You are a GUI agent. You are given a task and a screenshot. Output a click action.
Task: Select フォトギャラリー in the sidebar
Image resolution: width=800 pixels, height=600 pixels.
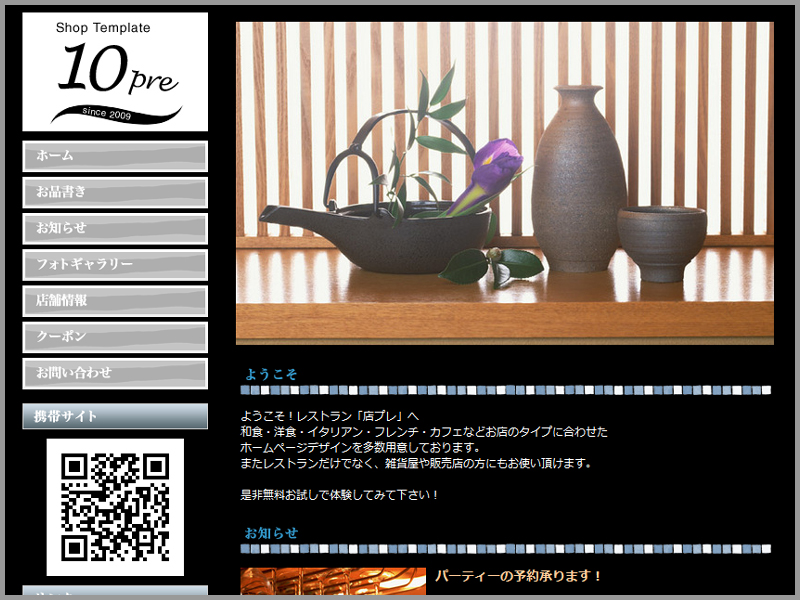coord(115,264)
